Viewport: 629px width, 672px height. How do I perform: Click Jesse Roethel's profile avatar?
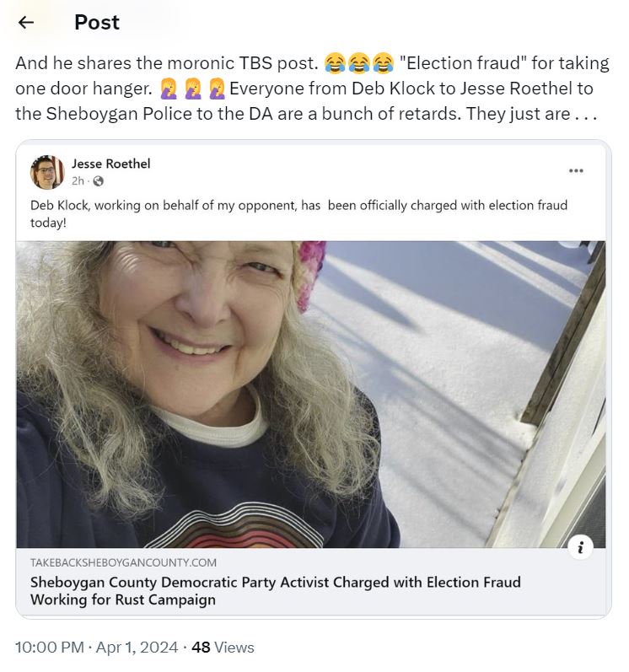(x=46, y=172)
